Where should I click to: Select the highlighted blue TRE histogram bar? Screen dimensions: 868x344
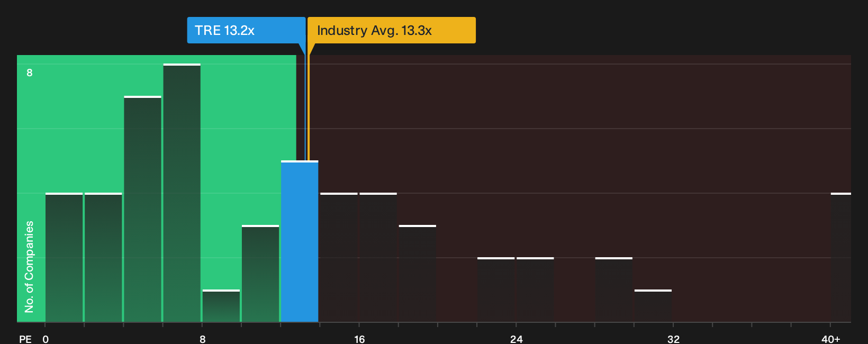tap(300, 241)
